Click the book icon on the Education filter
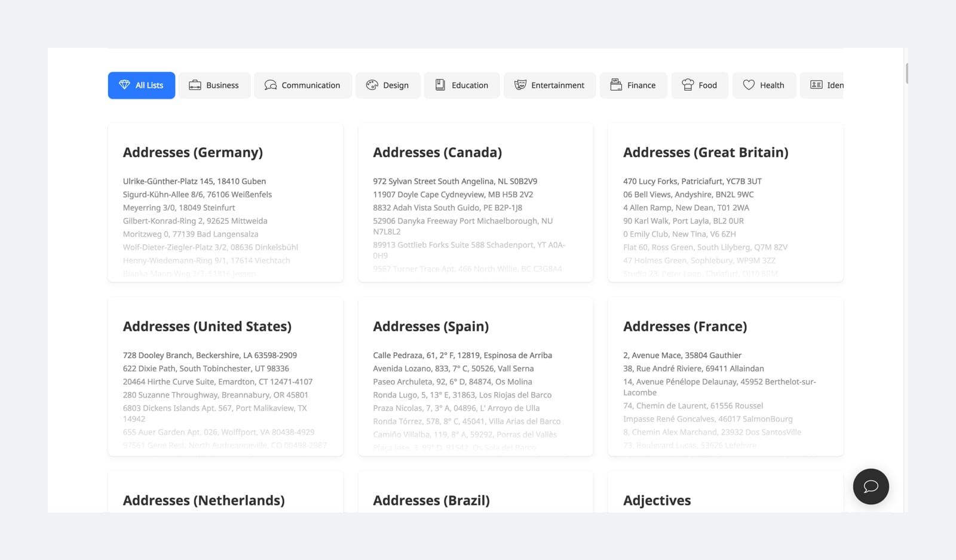This screenshot has width=956, height=560. point(440,85)
